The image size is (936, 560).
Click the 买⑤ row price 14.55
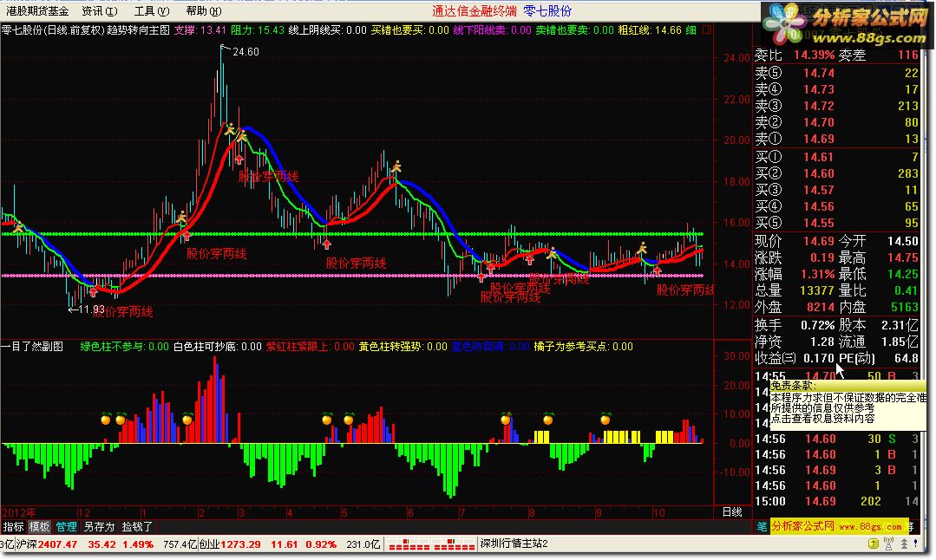[x=818, y=223]
